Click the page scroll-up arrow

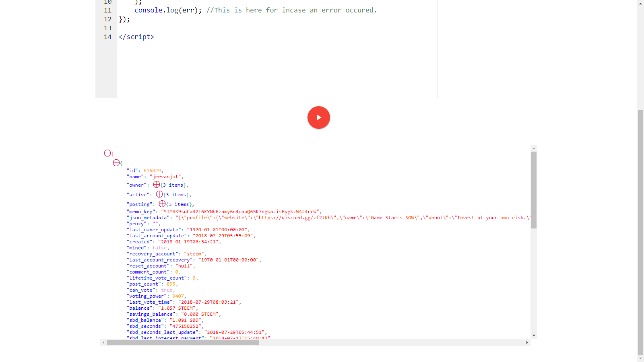640,4
